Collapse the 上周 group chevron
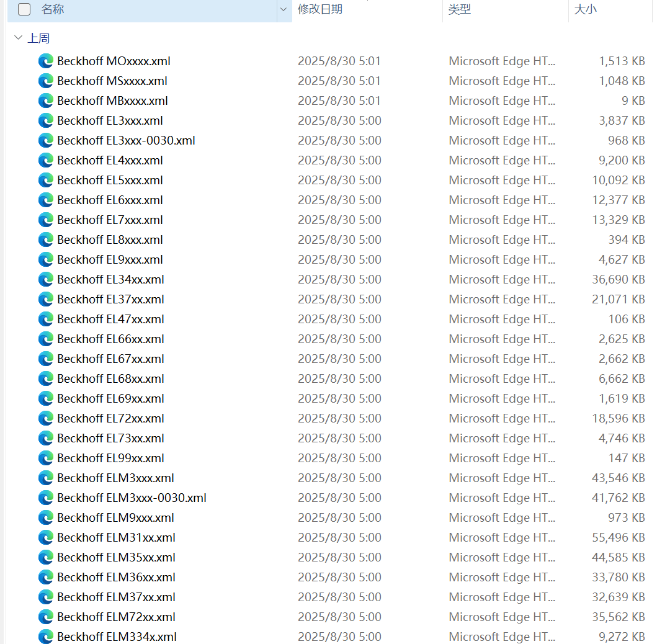This screenshot has height=644, width=657. [x=18, y=38]
